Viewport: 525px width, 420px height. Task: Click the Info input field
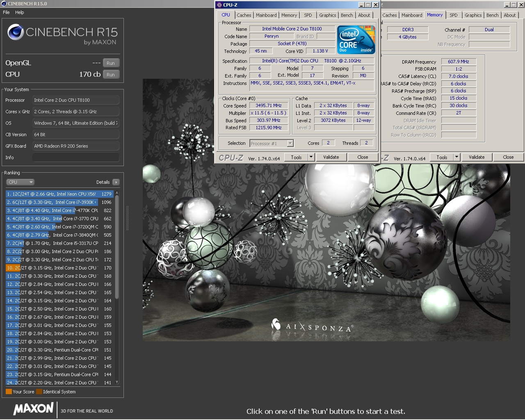coord(76,157)
